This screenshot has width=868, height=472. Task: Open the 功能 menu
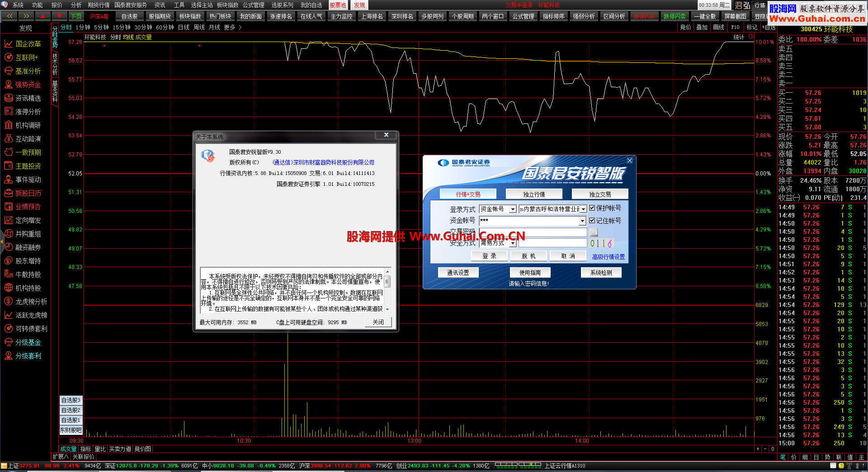[38, 5]
